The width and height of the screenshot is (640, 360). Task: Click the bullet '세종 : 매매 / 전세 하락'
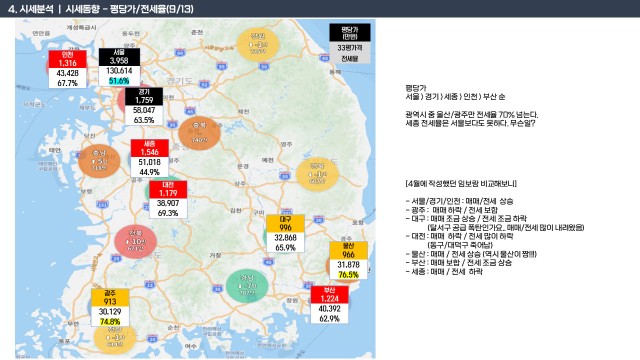[x=444, y=271]
